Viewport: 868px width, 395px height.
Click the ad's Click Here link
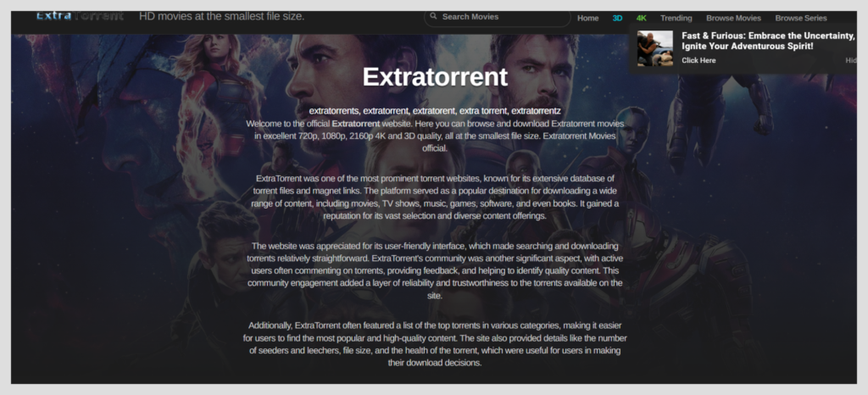[x=698, y=60]
